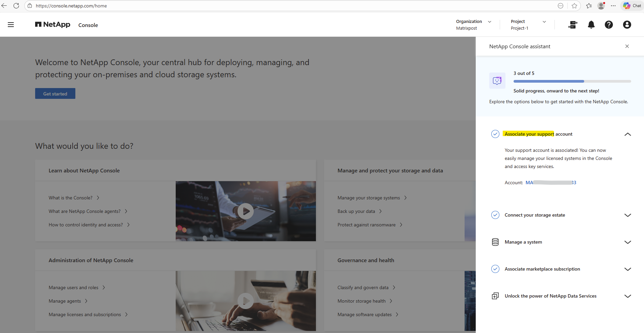Viewport: 644px width, 333px height.
Task: Open the Back up your data link
Action: [360, 211]
